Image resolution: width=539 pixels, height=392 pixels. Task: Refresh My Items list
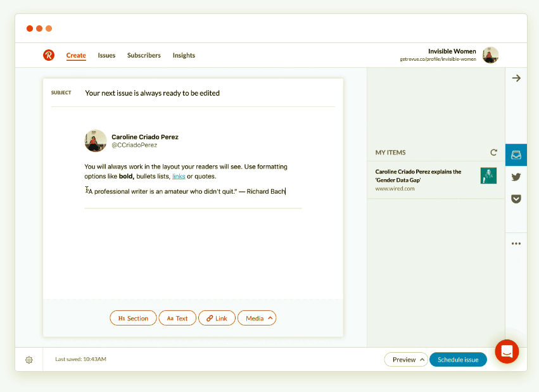pyautogui.click(x=493, y=153)
